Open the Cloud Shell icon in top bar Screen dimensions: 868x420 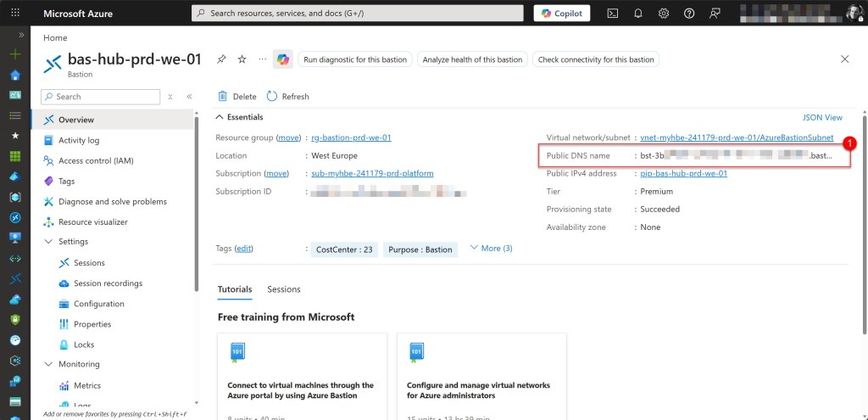613,13
